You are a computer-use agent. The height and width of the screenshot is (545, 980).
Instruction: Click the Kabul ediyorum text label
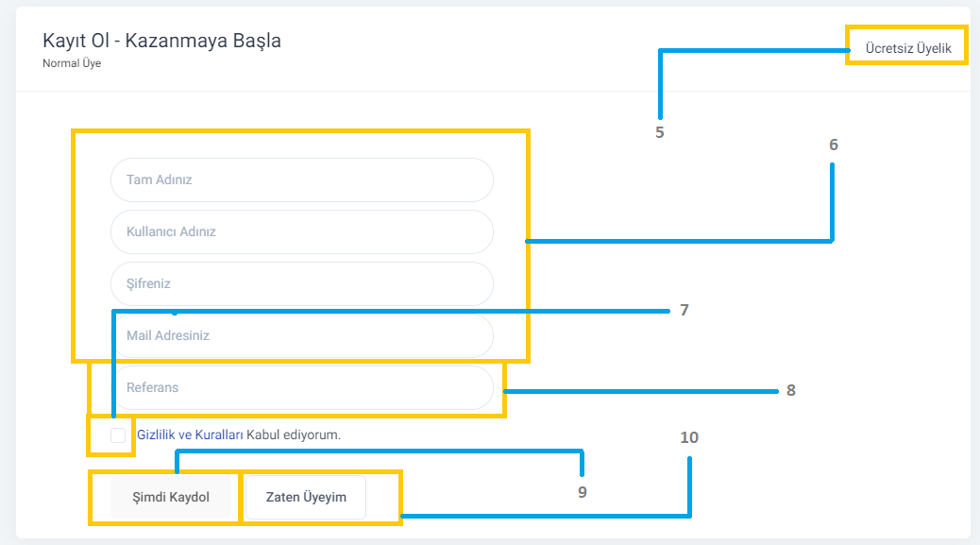point(294,435)
